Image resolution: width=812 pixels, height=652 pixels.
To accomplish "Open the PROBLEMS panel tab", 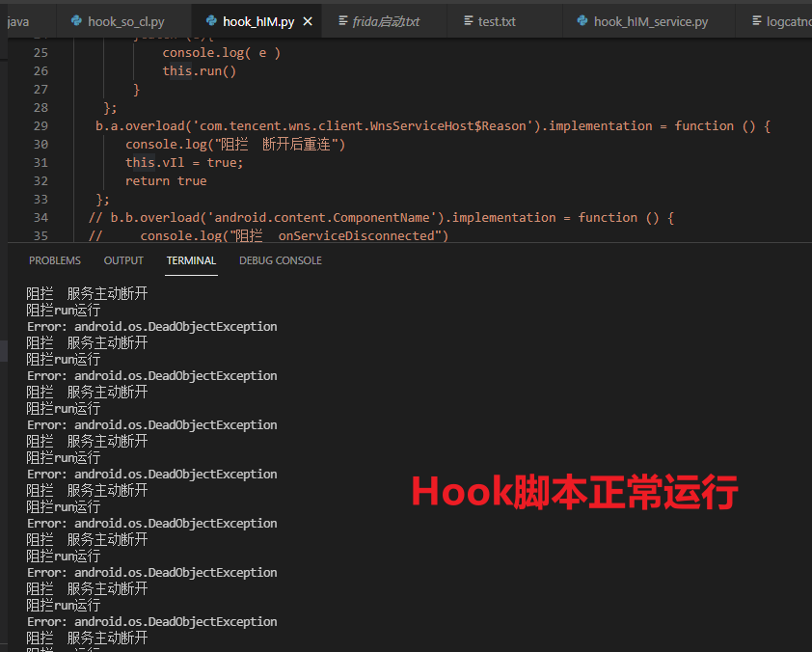I will pyautogui.click(x=55, y=260).
